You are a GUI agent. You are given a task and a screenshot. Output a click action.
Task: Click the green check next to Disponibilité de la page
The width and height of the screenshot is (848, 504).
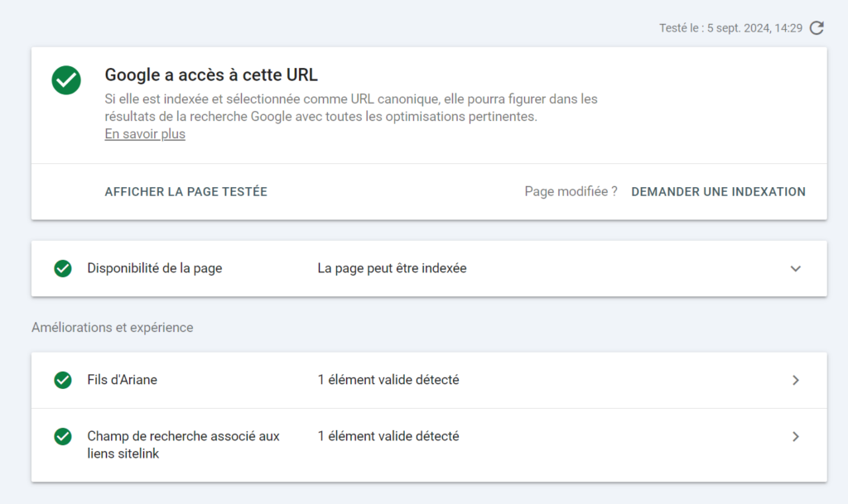(63, 268)
